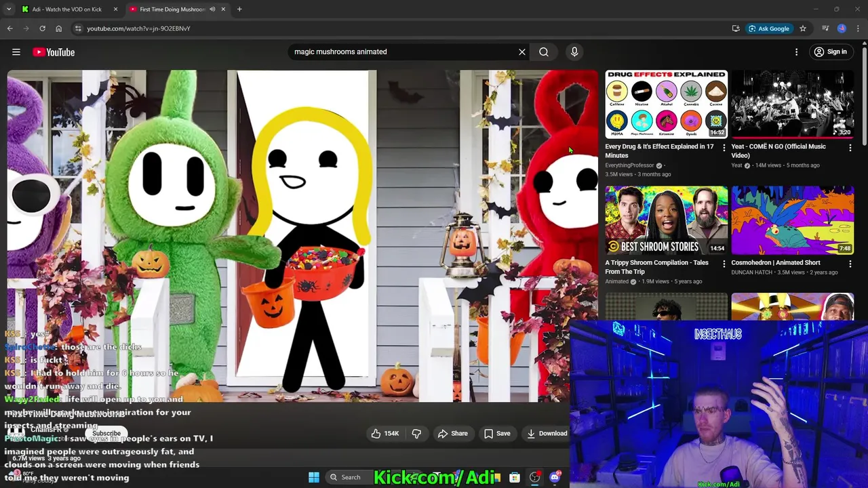Open the browser profile avatar

[x=842, y=28]
